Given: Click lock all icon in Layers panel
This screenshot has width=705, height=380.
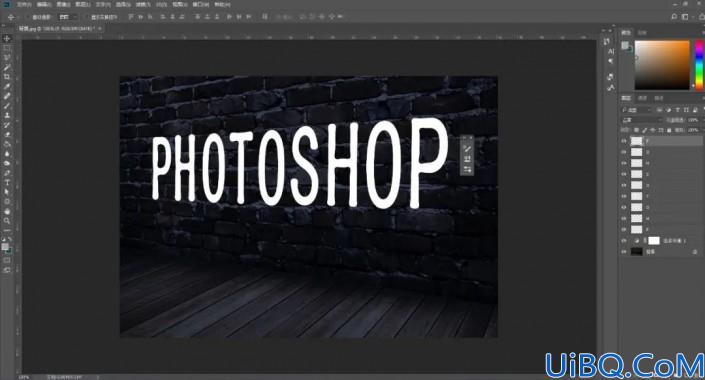Looking at the screenshot, I should (669, 130).
